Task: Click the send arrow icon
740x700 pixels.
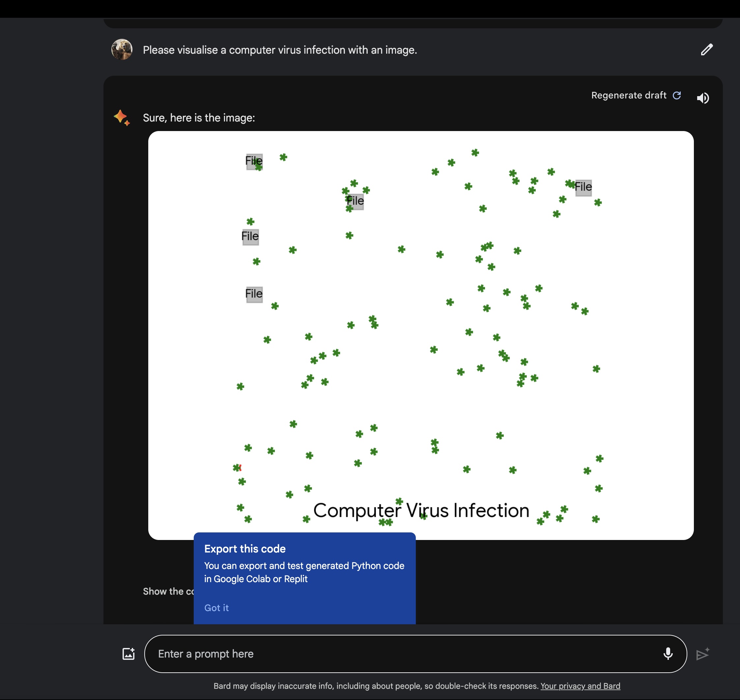Action: click(702, 654)
